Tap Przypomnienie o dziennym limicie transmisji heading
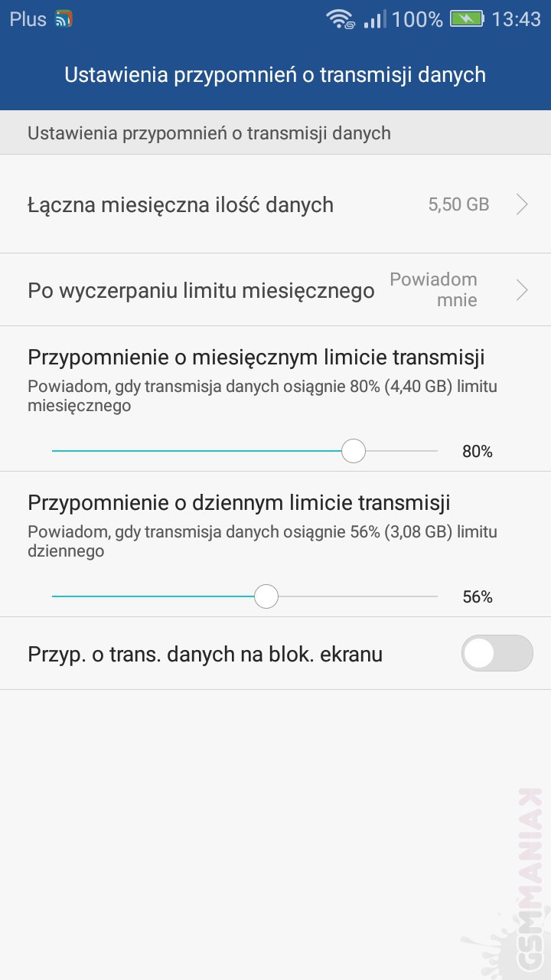551x980 pixels. click(239, 502)
